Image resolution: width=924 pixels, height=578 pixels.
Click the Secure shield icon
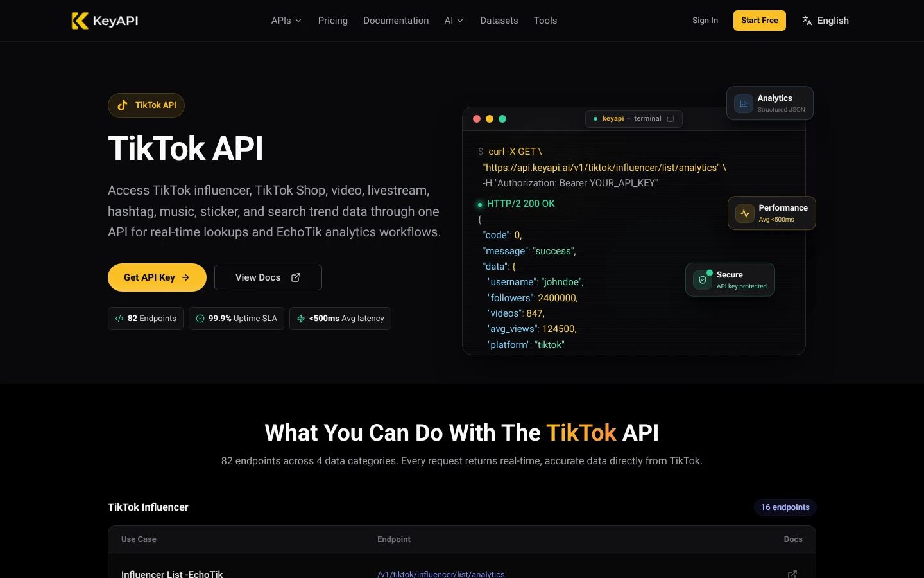703,280
